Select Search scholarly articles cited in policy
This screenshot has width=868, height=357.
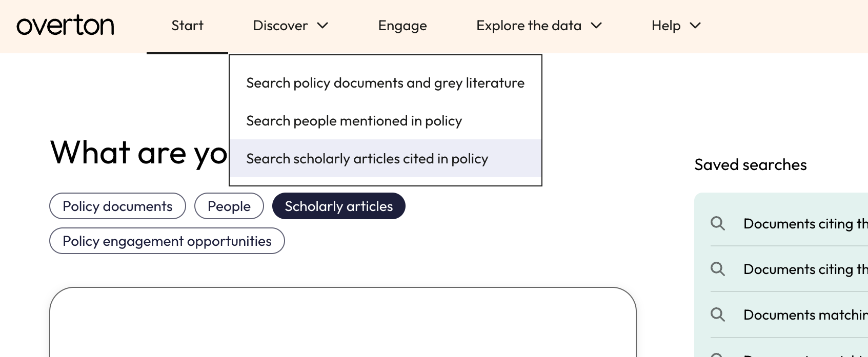pyautogui.click(x=386, y=159)
